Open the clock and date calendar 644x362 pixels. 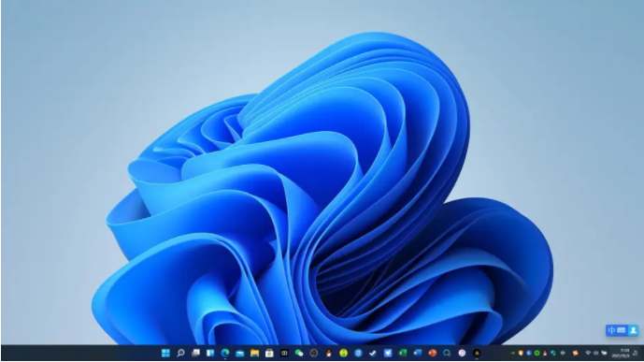pos(621,353)
